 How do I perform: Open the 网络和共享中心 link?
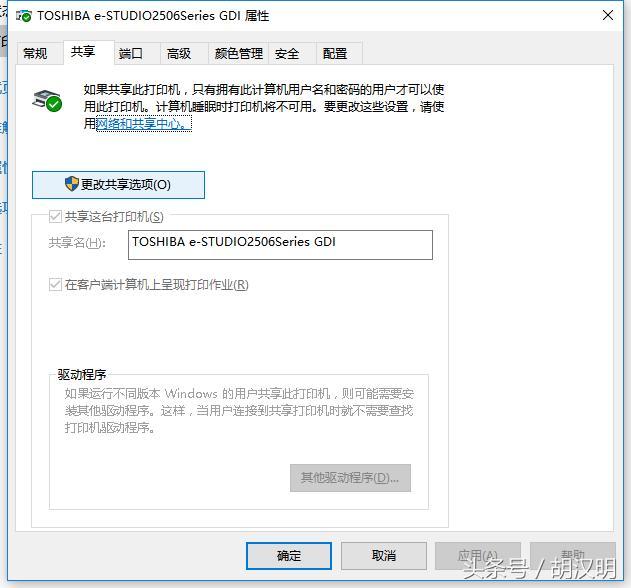[144, 124]
